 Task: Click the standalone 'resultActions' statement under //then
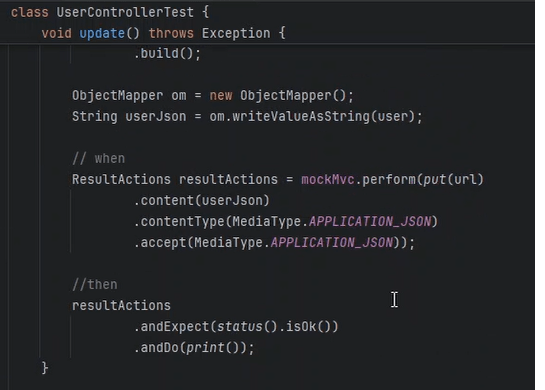point(121,306)
